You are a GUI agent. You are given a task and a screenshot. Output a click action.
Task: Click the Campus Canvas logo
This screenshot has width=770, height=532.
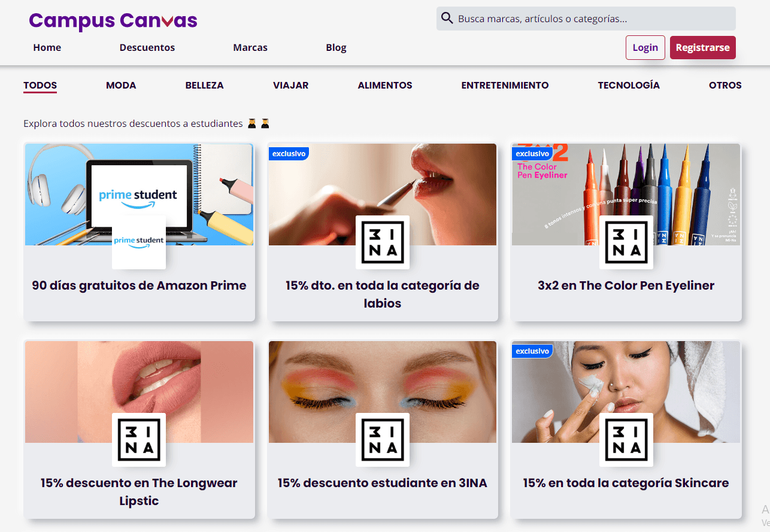click(113, 21)
